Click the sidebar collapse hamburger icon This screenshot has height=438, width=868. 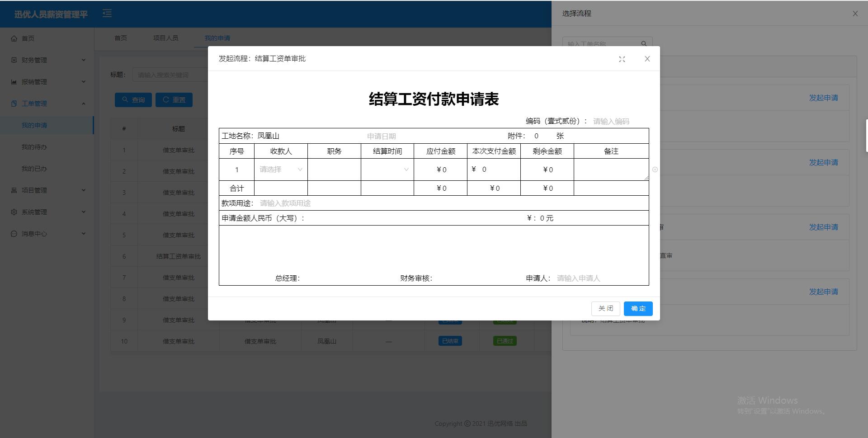click(107, 14)
